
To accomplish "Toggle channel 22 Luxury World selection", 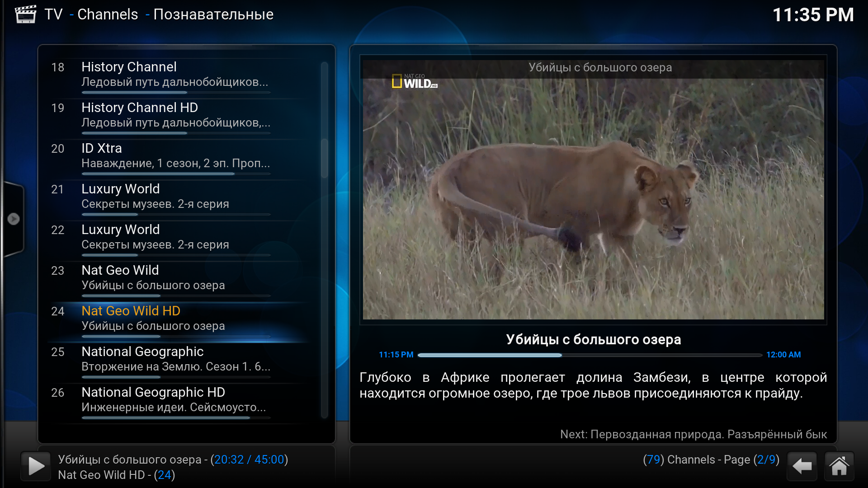I will [x=185, y=237].
